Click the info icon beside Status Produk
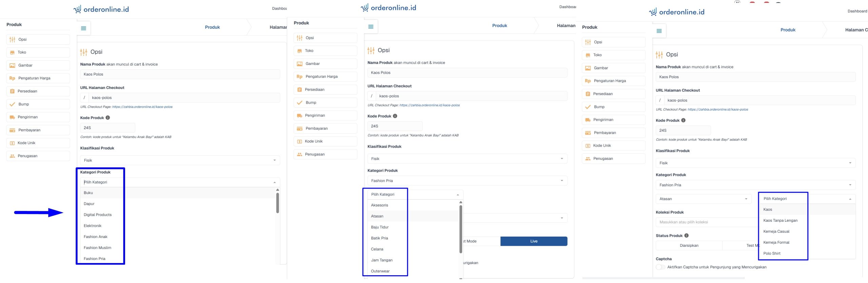868x283 pixels. coord(686,236)
